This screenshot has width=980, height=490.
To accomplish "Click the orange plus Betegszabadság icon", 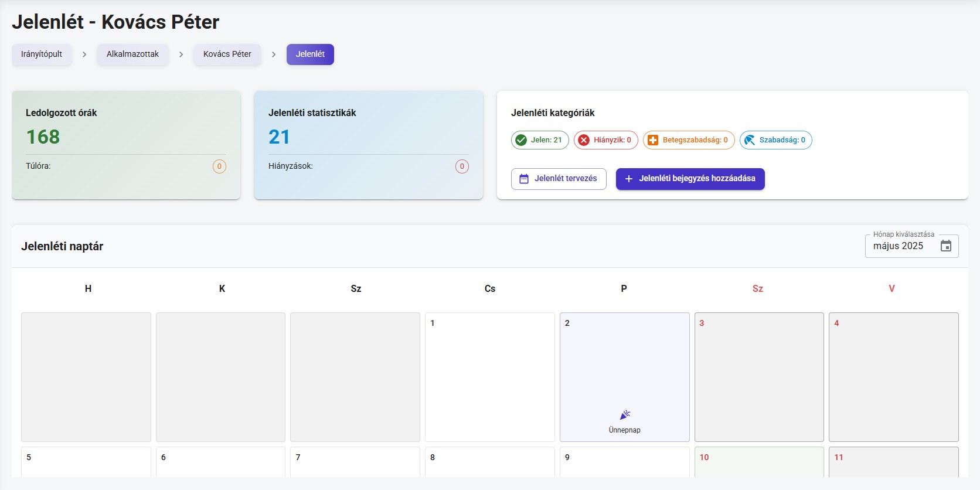I will (653, 140).
